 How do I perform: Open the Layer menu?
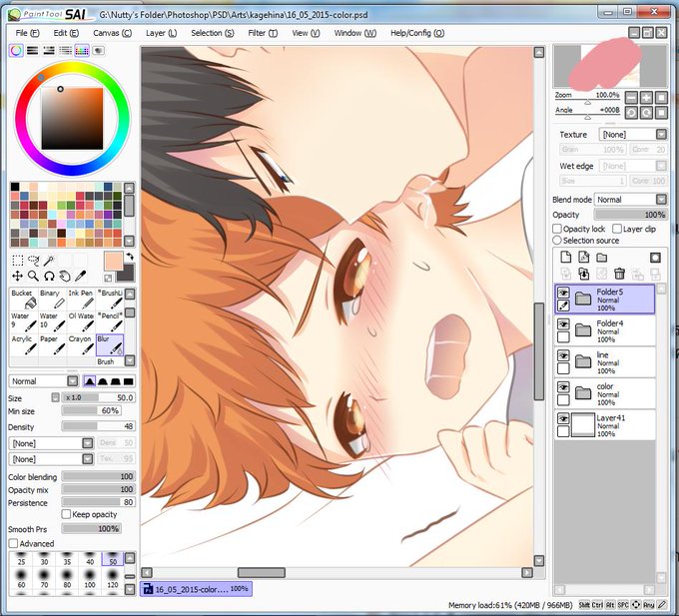tap(161, 33)
